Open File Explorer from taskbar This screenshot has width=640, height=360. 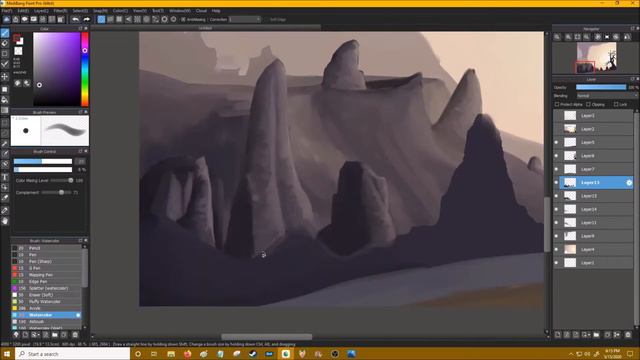pyautogui.click(x=171, y=354)
